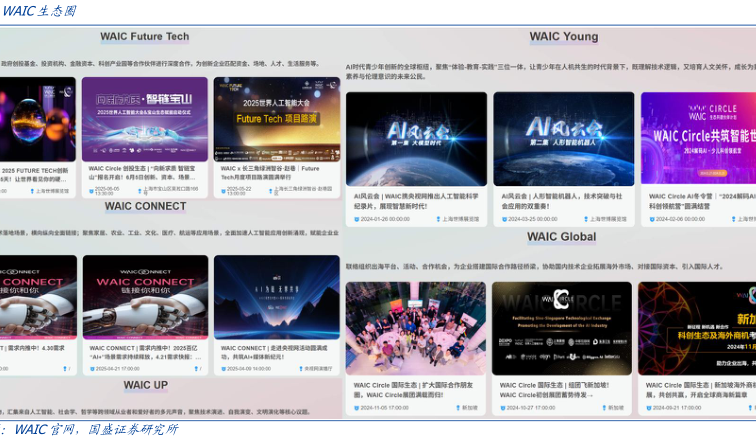Open the article WAIC Circle 国际生态 | 扩大国际合作朋友圈
Image resolution: width=756 pixels, height=448 pixels.
tap(413, 390)
